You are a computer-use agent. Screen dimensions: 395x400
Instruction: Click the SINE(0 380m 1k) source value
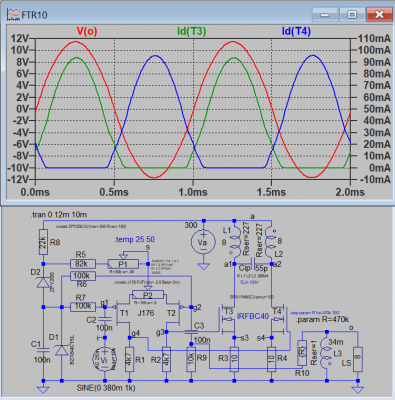click(106, 388)
